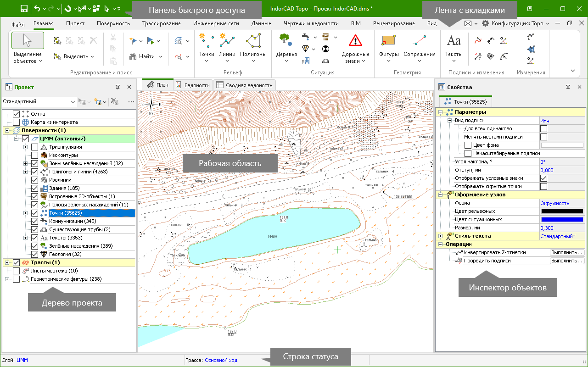Click the Save icon in quick access toolbar
Screen dimensions: 588x367
pos(24,9)
